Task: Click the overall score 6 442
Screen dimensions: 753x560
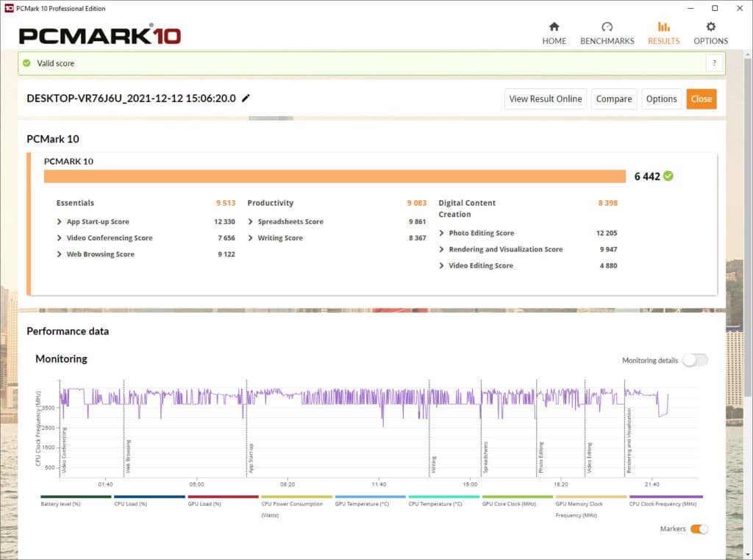Action: (647, 176)
